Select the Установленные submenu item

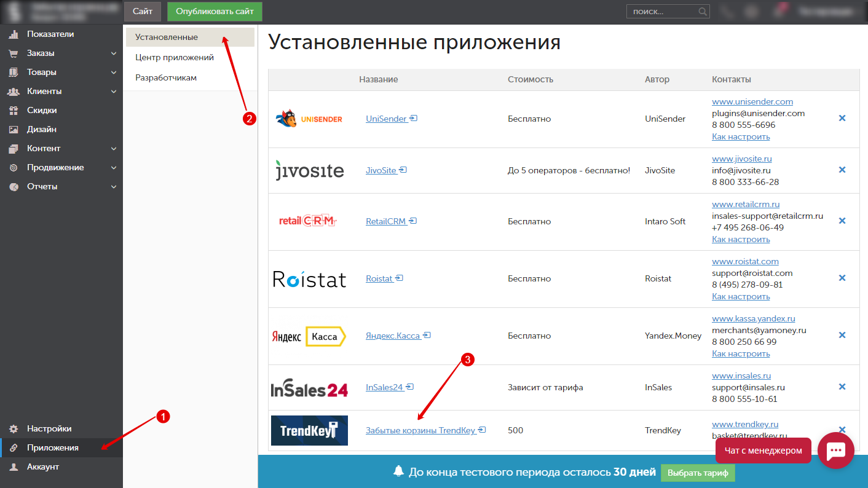190,37
